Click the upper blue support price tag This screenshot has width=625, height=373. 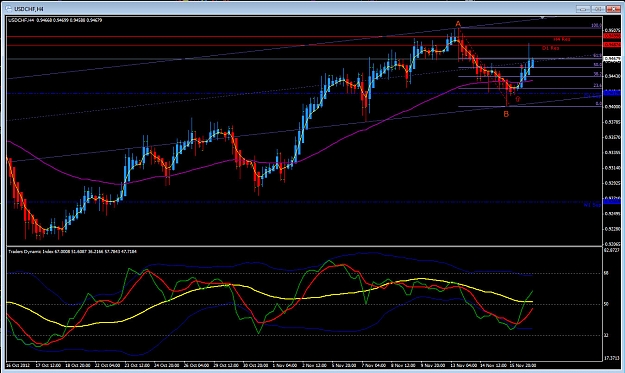point(612,93)
